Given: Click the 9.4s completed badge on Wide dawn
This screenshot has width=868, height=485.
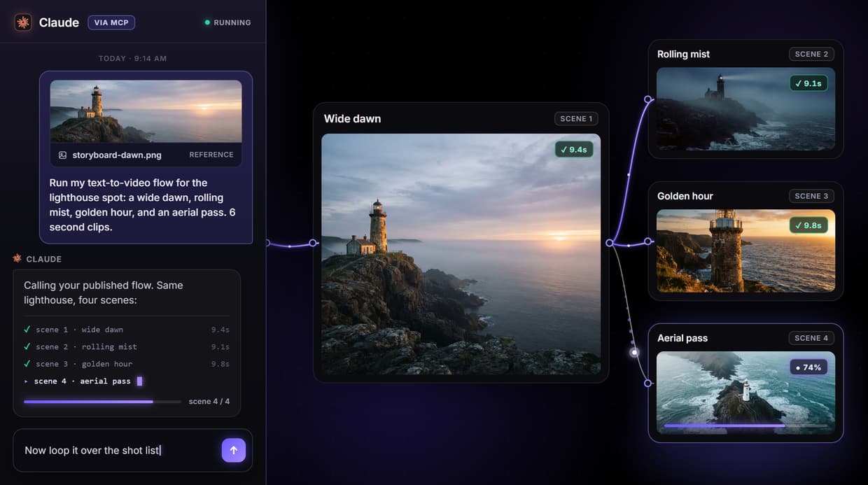Looking at the screenshot, I should click(574, 149).
